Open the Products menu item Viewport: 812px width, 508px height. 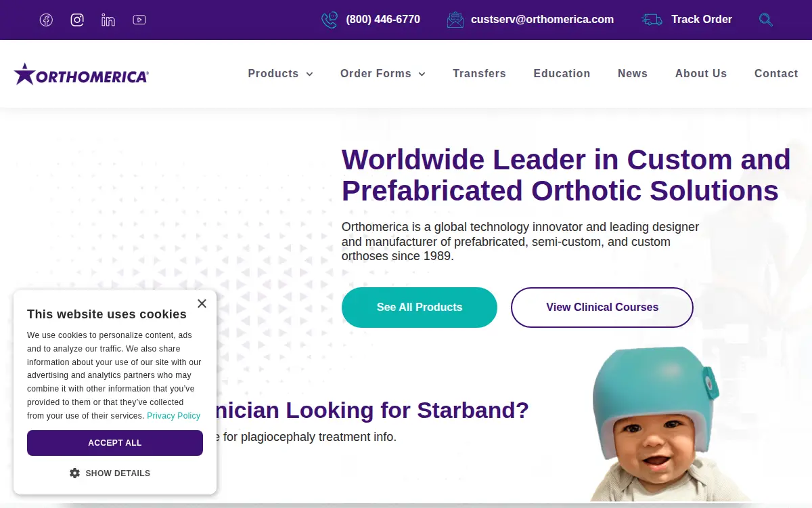[273, 73]
